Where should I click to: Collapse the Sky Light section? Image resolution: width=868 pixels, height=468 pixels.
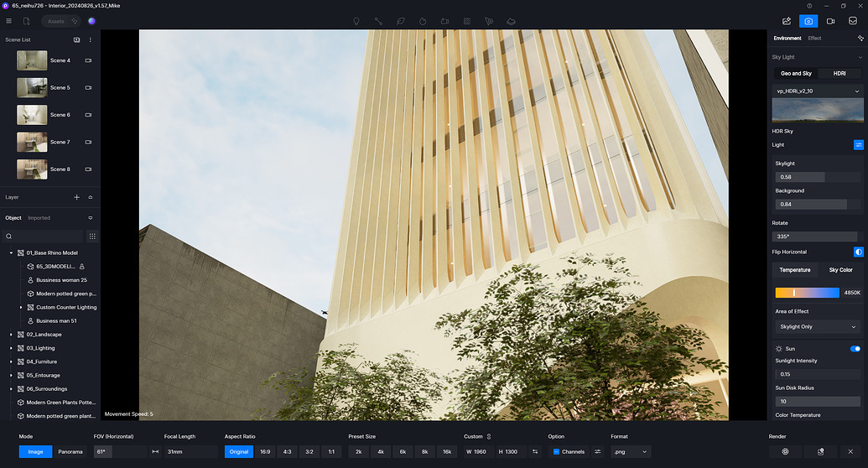(860, 57)
